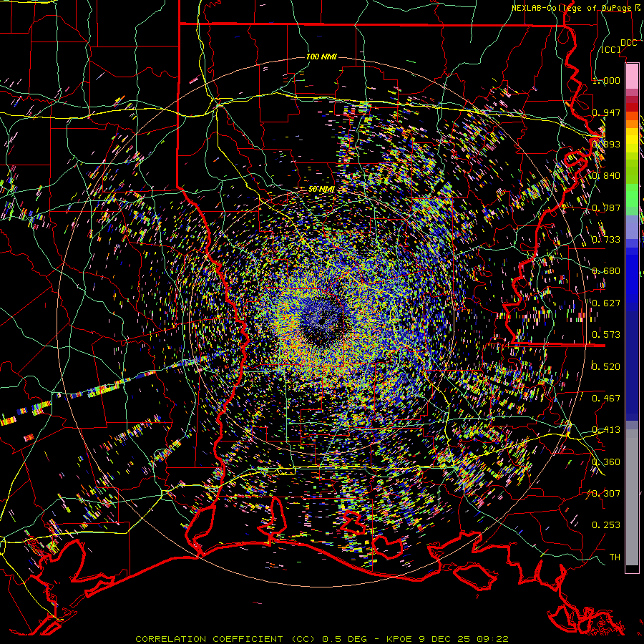Pick the gray segment of the color bar
This screenshot has height=644, width=644.
(632, 497)
